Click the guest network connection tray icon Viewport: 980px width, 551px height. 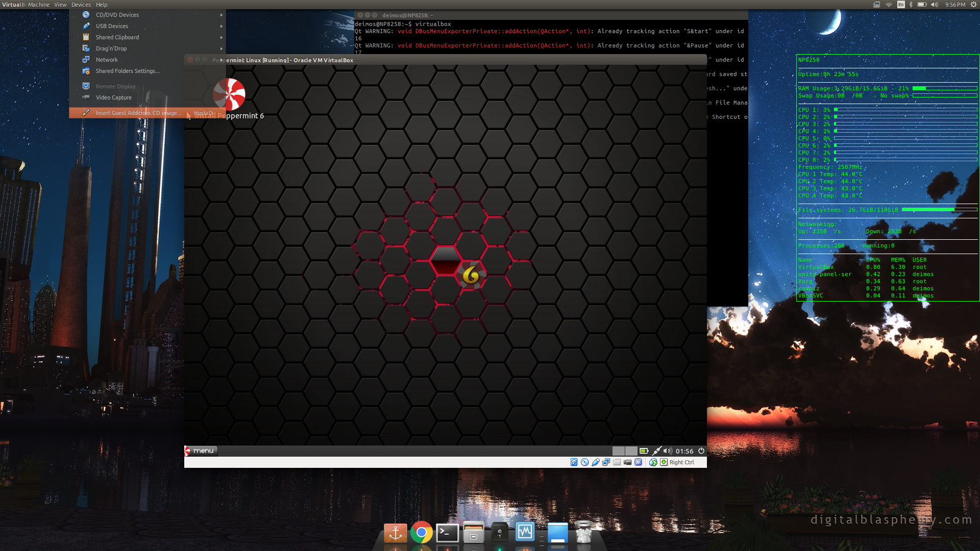(656, 451)
